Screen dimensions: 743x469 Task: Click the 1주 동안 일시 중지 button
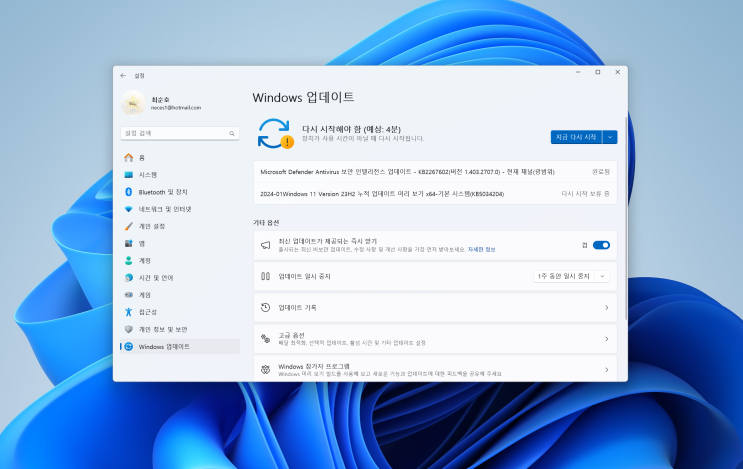tap(564, 276)
